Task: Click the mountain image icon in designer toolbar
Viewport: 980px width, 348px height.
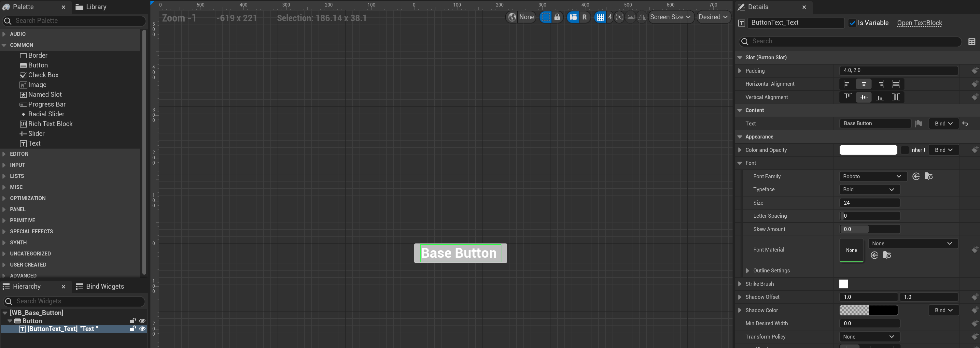Action: [630, 17]
